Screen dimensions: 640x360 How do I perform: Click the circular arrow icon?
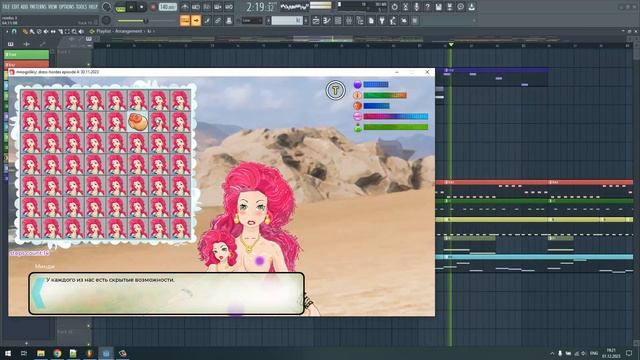(394, 7)
